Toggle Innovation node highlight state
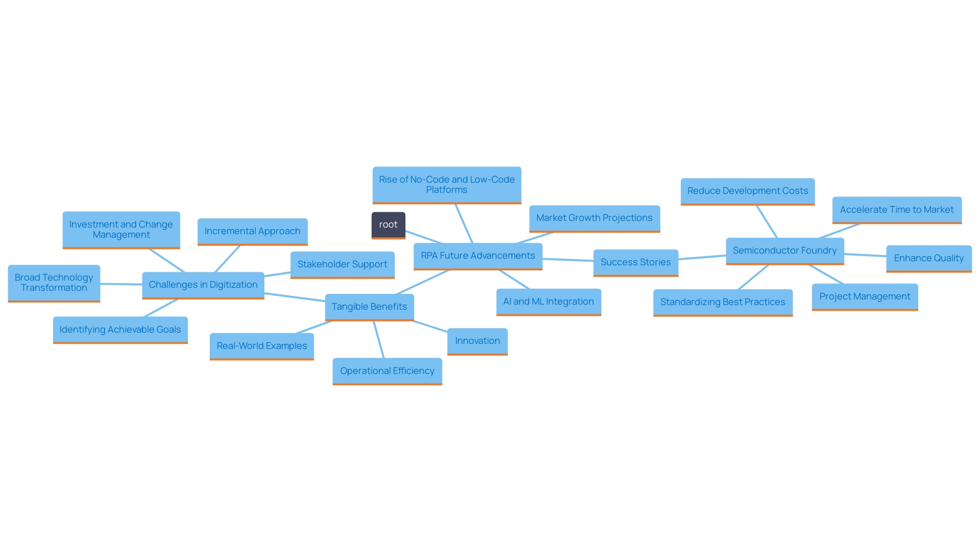This screenshot has width=980, height=551. 478,340
